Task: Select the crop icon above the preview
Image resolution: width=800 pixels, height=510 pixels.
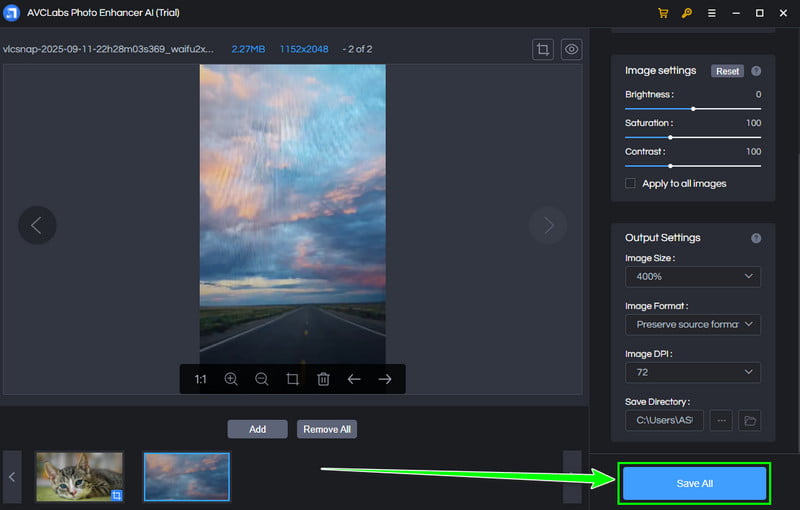Action: tap(543, 49)
